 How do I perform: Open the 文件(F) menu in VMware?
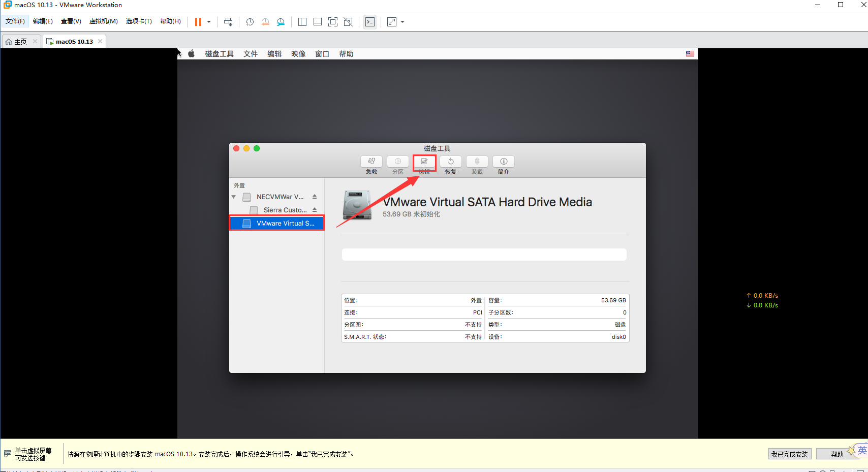(x=15, y=21)
